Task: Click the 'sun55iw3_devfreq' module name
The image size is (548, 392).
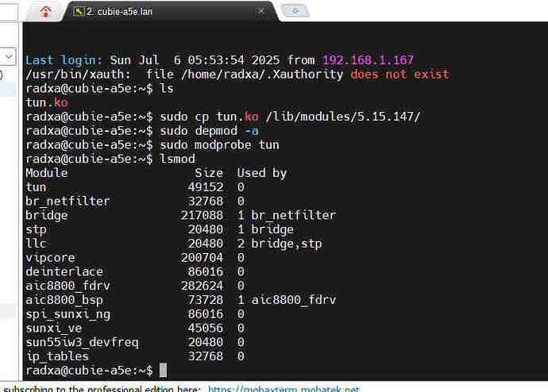Action: 82,342
